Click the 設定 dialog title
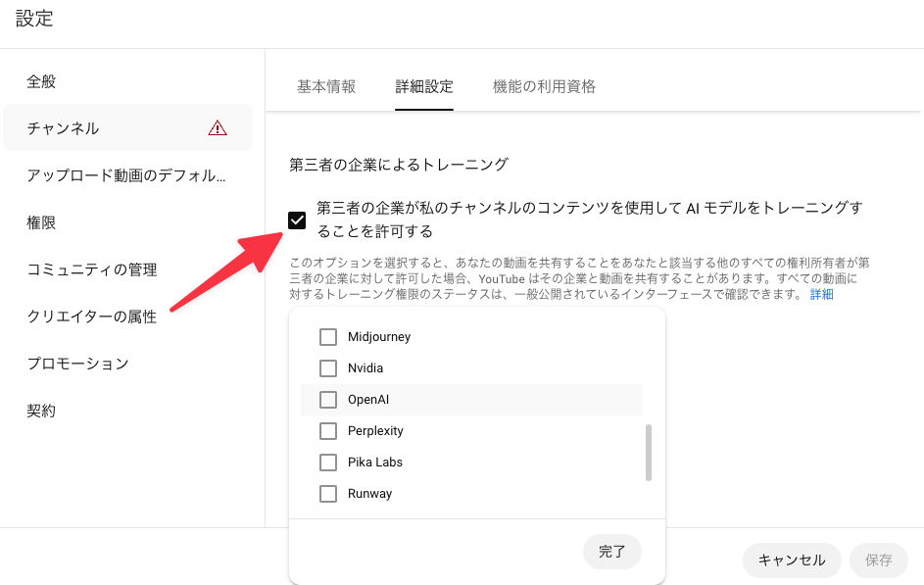The image size is (924, 585). pos(34,19)
